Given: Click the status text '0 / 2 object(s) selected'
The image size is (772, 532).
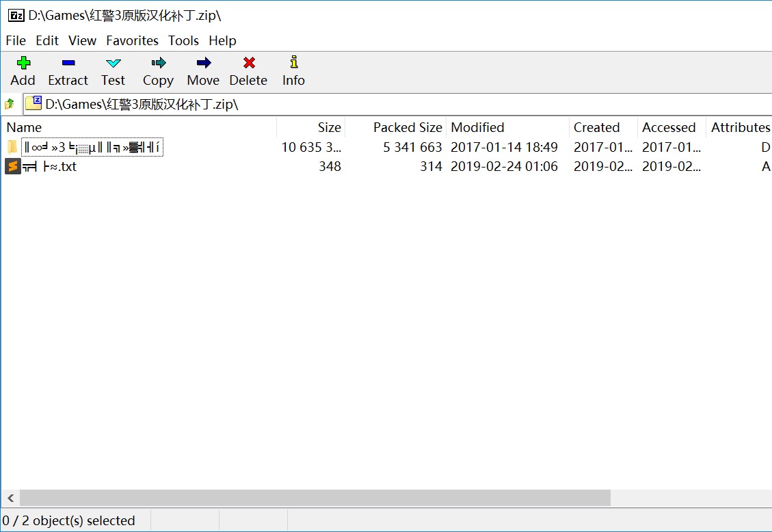Looking at the screenshot, I should 68,520.
